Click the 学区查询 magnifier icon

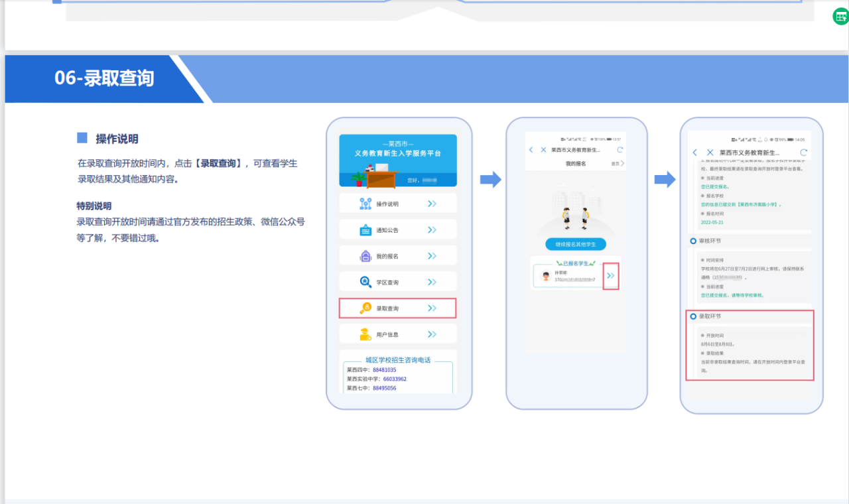(x=365, y=282)
